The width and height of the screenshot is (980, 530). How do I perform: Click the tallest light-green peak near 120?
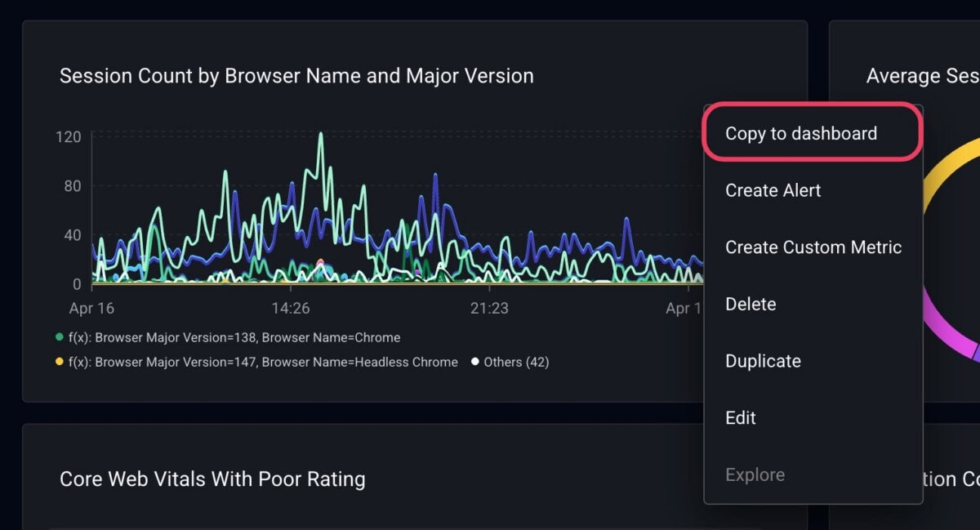(x=320, y=135)
